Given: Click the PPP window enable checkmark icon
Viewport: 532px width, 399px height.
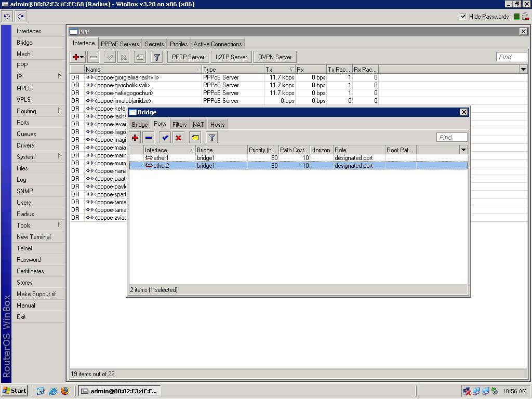Looking at the screenshot, I should point(110,57).
